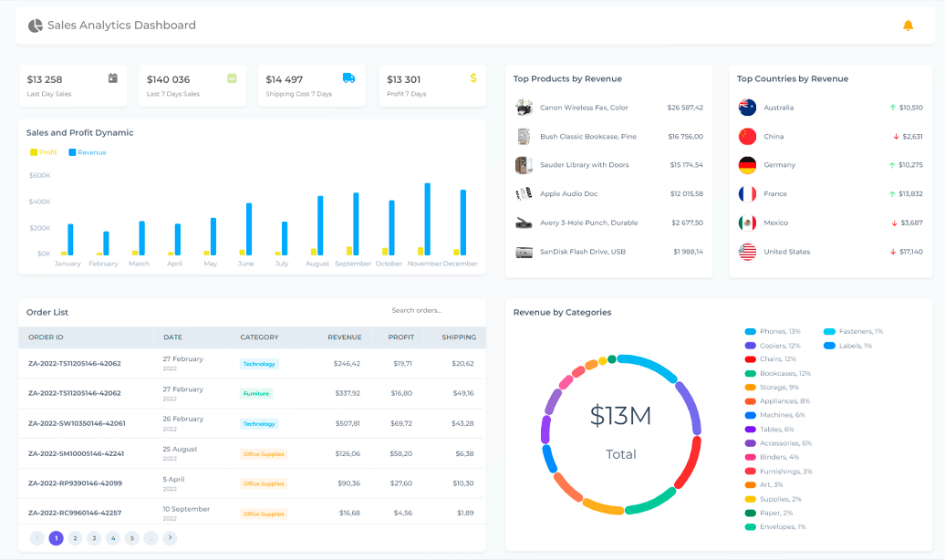Click the Australia flag icon

pyautogui.click(x=747, y=108)
